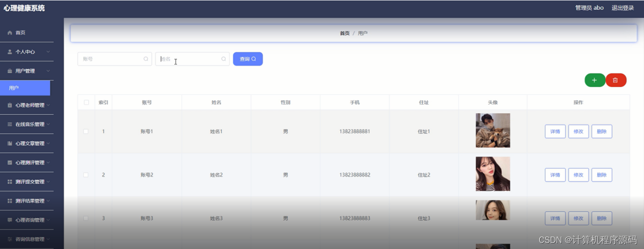
Task: Click 删除 for 账号2
Action: [602, 175]
